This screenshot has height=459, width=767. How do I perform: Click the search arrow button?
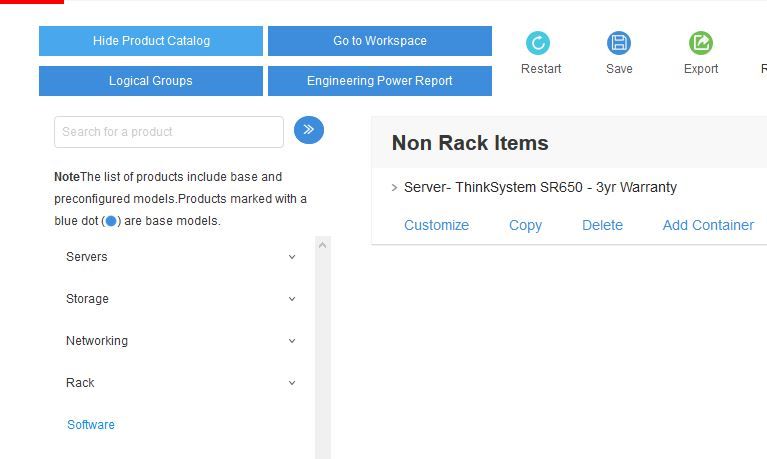[309, 130]
